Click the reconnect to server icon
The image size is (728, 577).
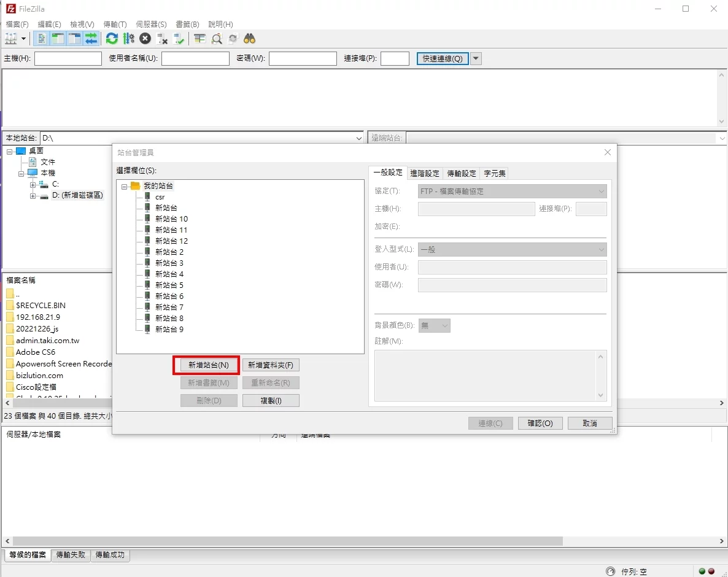179,39
